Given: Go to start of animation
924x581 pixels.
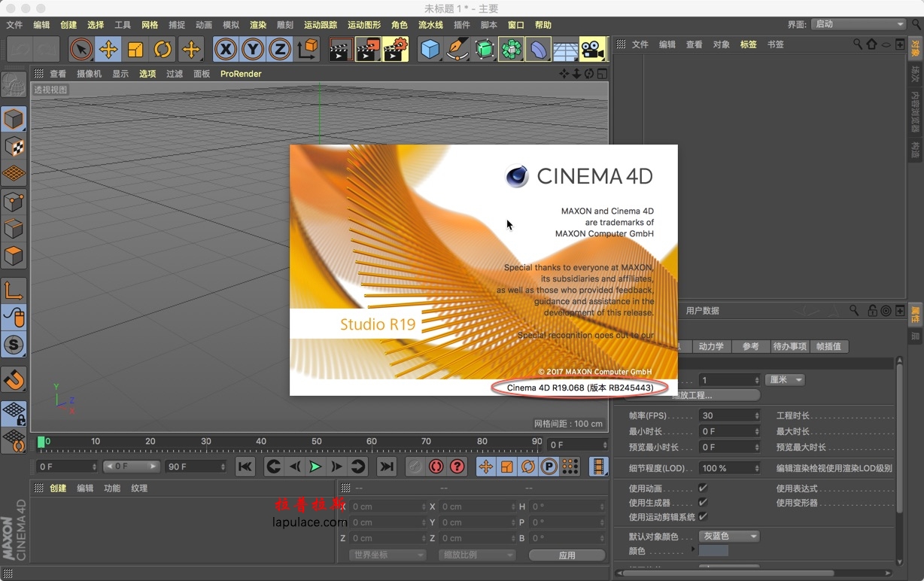Looking at the screenshot, I should [245, 467].
